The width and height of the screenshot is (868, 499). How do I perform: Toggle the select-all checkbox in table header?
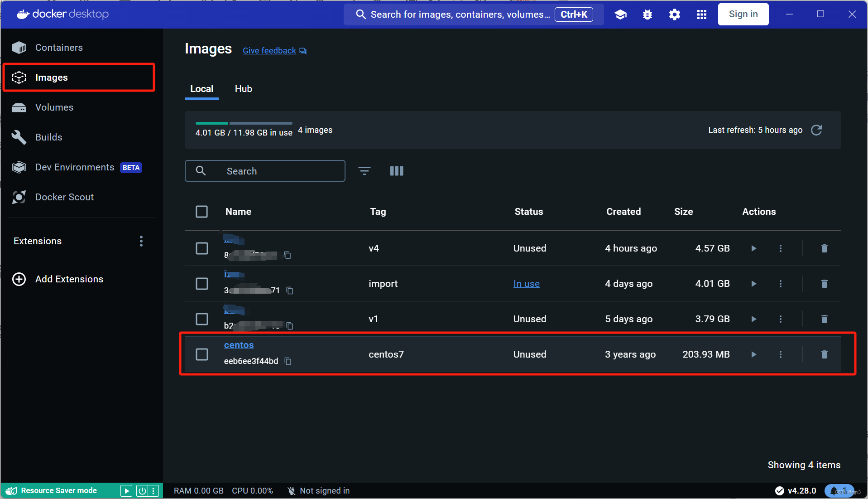tap(202, 212)
